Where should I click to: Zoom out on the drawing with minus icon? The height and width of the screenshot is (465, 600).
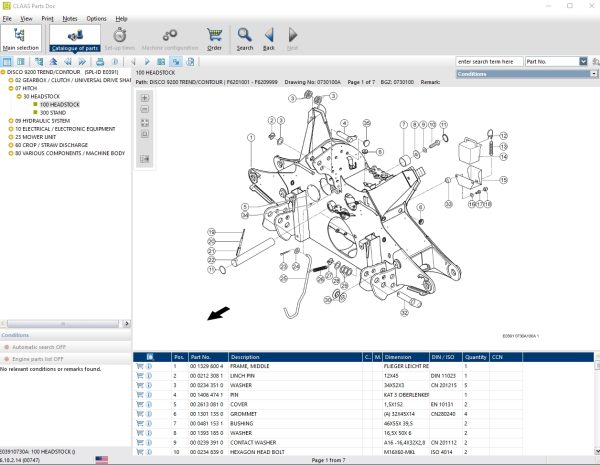(x=145, y=109)
